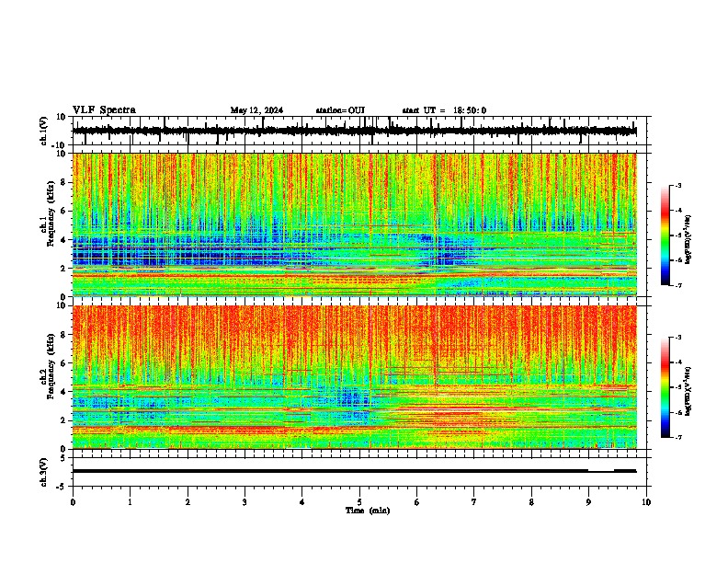Click the '4' tick on ch.1 frequency axis

[64, 240]
